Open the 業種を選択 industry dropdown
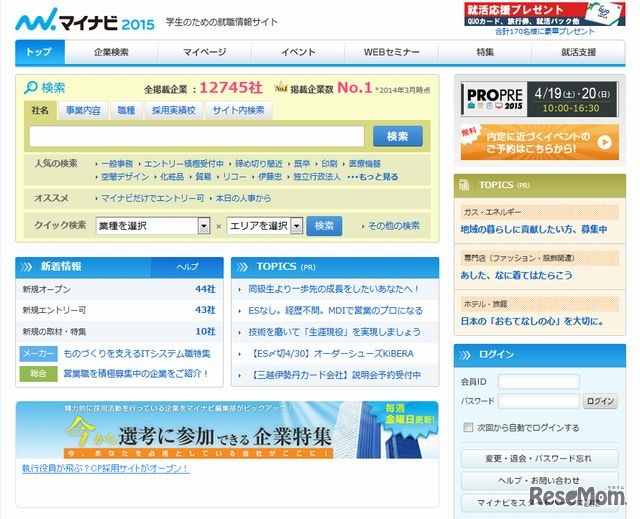 [x=153, y=226]
